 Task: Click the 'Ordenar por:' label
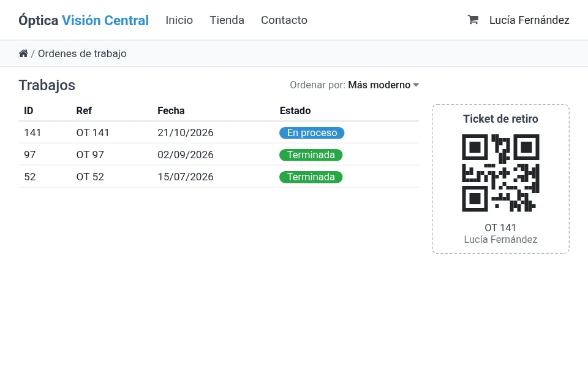point(317,85)
